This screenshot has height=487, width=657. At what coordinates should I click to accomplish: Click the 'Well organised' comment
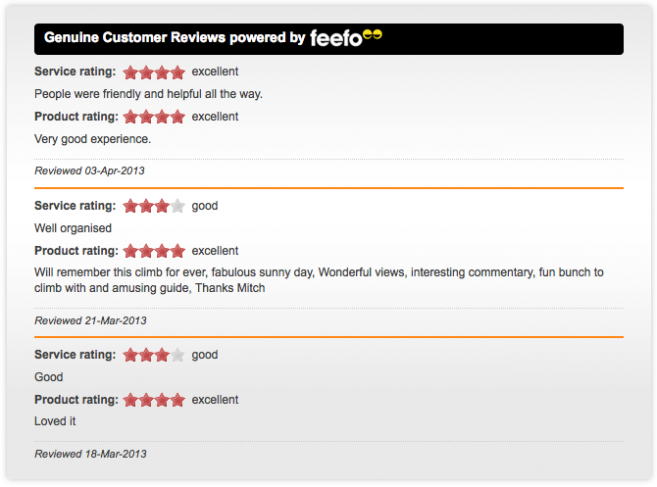click(x=73, y=228)
